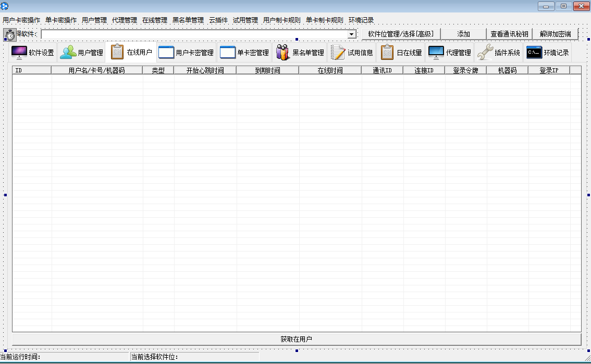Open 单卡密管理 window icon tab
591x364 pixels.
point(228,53)
